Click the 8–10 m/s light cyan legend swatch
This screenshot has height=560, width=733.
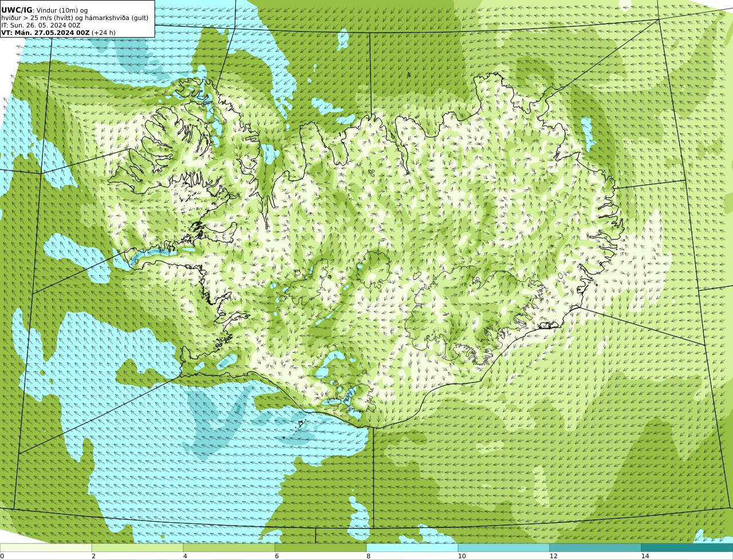pyautogui.click(x=412, y=547)
